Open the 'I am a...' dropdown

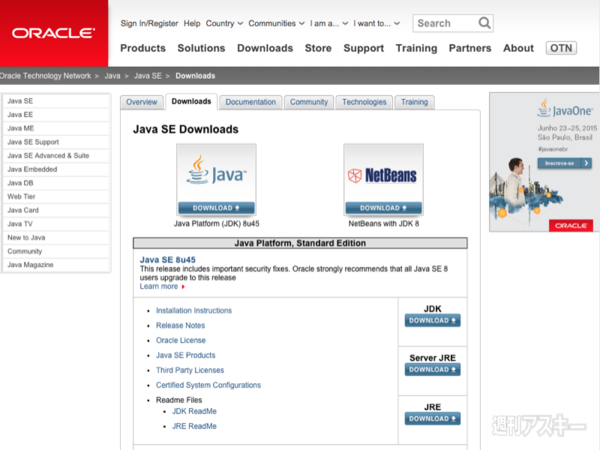coord(329,23)
